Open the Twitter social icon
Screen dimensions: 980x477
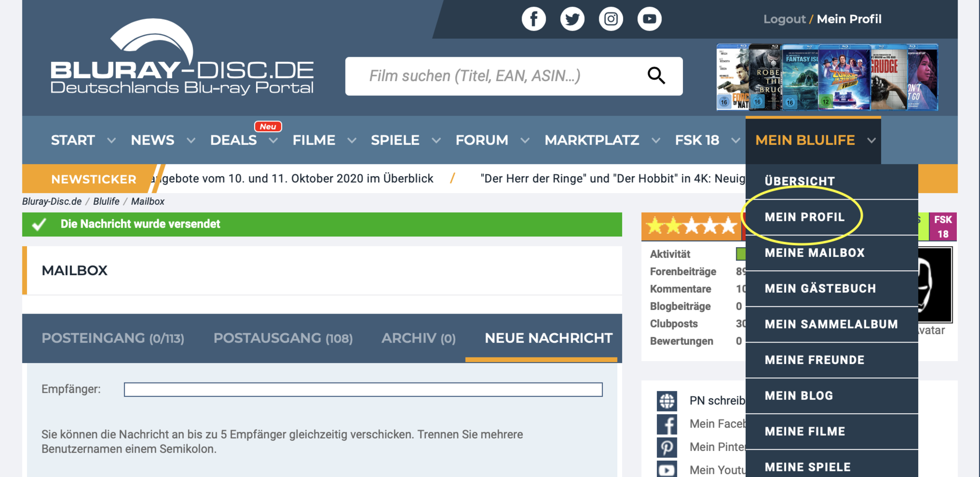coord(572,19)
